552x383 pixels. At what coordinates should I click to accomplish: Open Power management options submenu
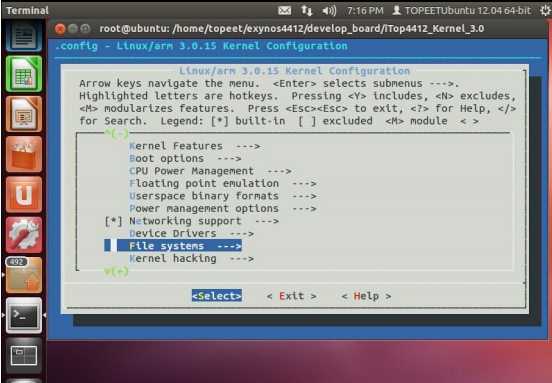[222, 208]
